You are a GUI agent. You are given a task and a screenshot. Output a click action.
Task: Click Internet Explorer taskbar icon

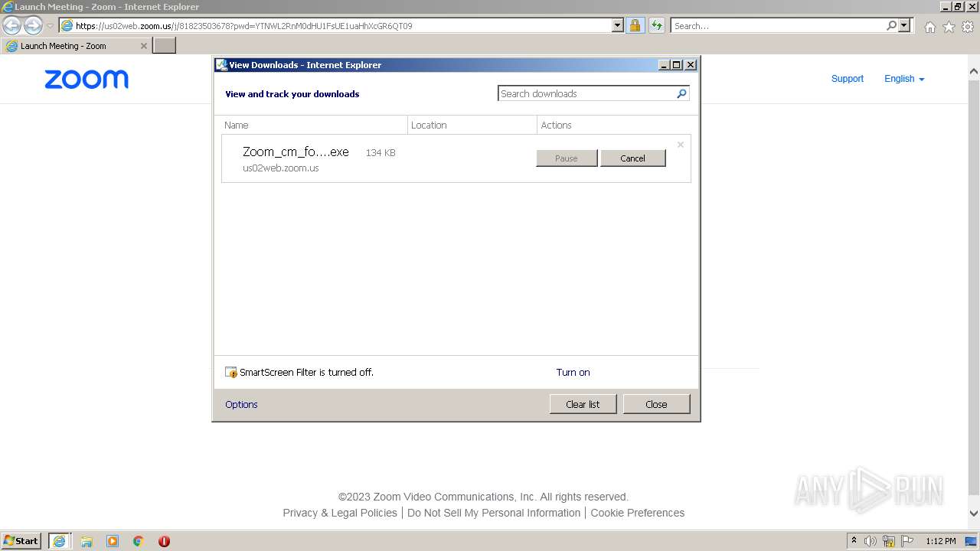(x=59, y=541)
